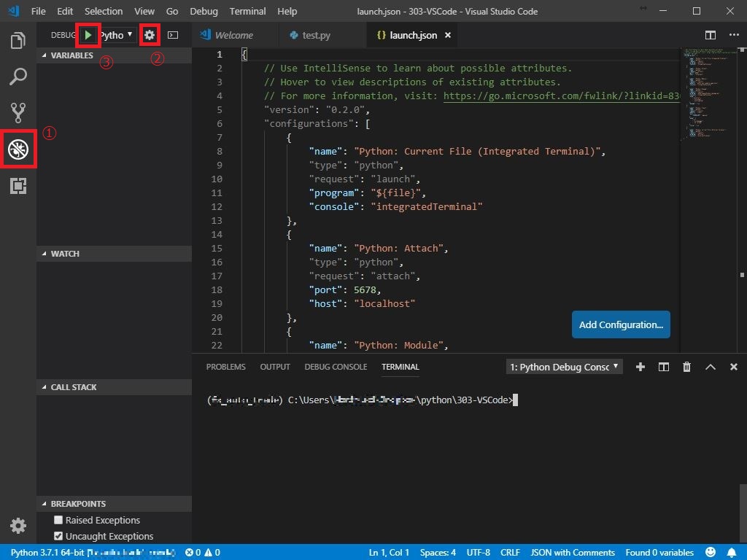Split the terminal pane
Image resolution: width=747 pixels, height=560 pixels.
[x=664, y=367]
